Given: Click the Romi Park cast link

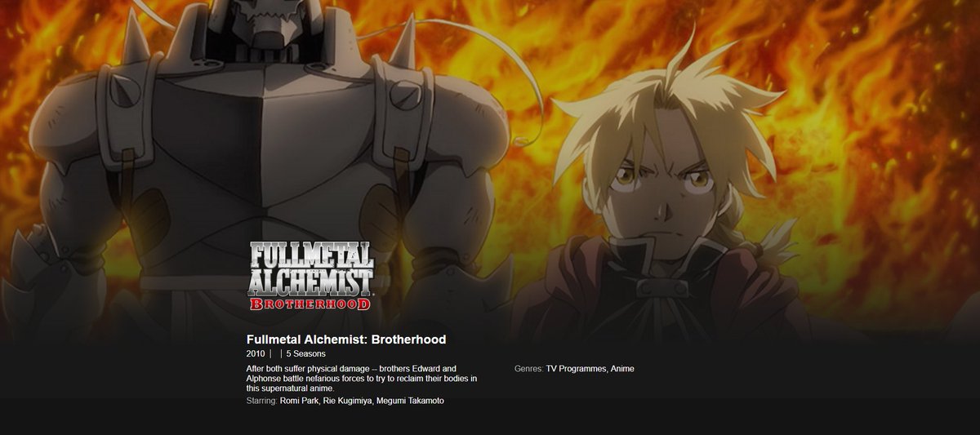Looking at the screenshot, I should [299, 401].
